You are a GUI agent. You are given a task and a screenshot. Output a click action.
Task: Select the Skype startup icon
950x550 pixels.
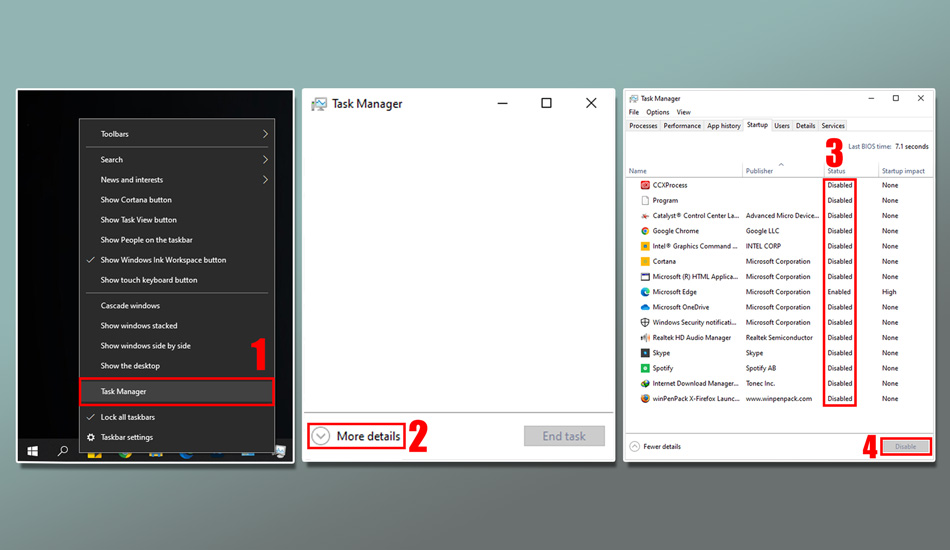click(645, 353)
